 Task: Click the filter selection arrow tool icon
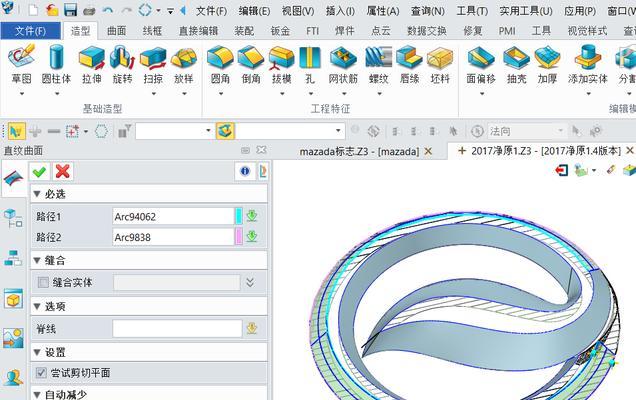coord(16,131)
